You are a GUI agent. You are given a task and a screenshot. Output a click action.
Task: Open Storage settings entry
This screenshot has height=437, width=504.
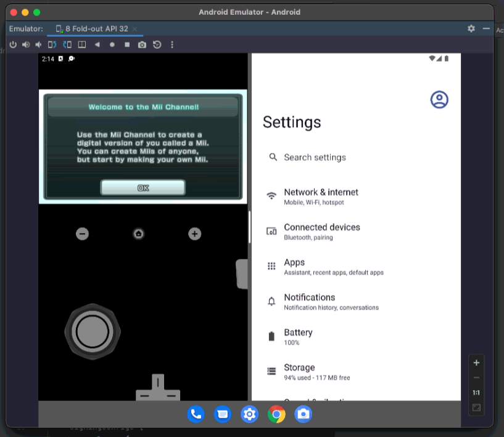tap(356, 372)
